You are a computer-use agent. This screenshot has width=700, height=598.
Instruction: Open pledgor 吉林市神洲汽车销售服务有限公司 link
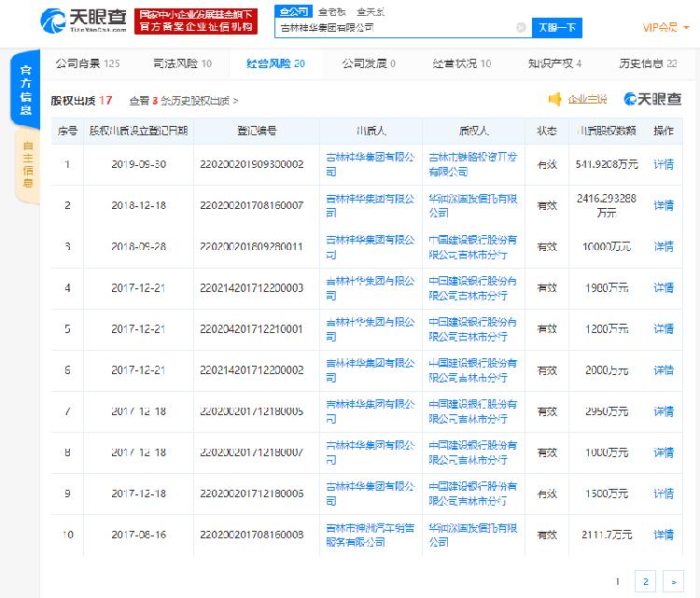pos(371,535)
